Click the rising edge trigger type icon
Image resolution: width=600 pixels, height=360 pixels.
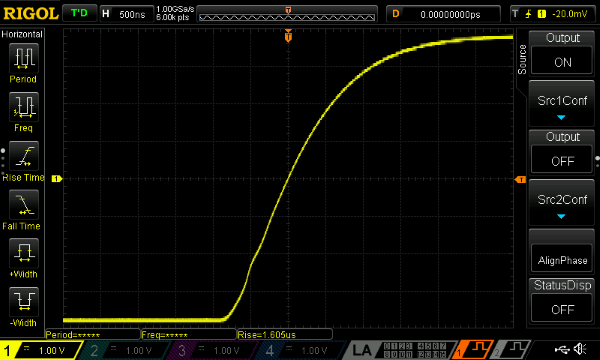tap(528, 14)
